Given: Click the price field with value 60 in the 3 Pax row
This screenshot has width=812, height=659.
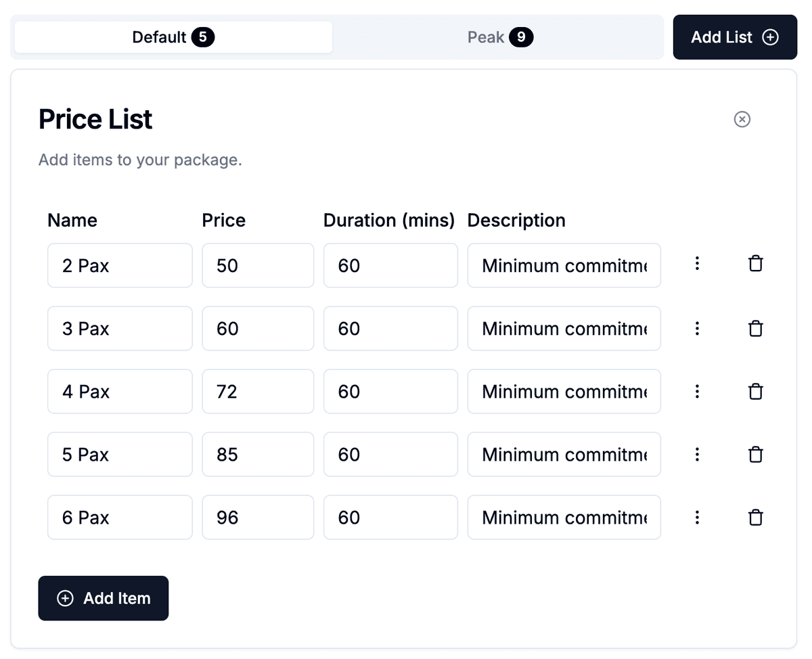Looking at the screenshot, I should click(x=258, y=329).
